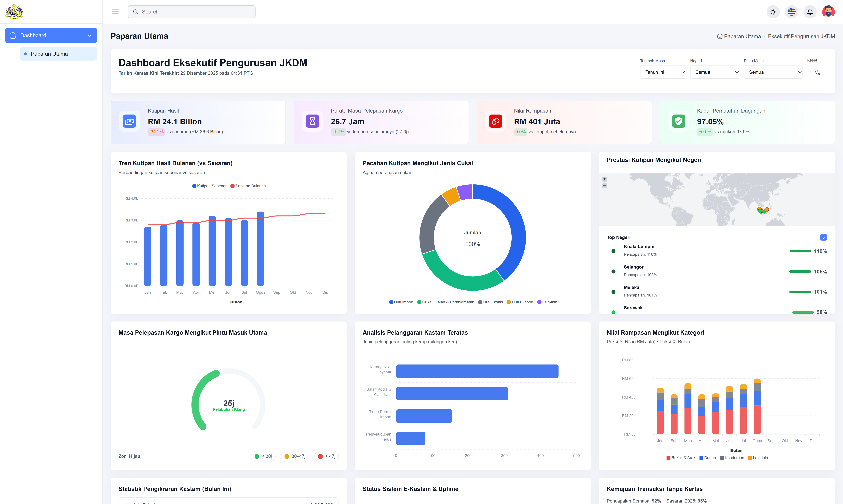This screenshot has height=504, width=843.
Task: Zoom in on the map with plus button
Action: 604,179
